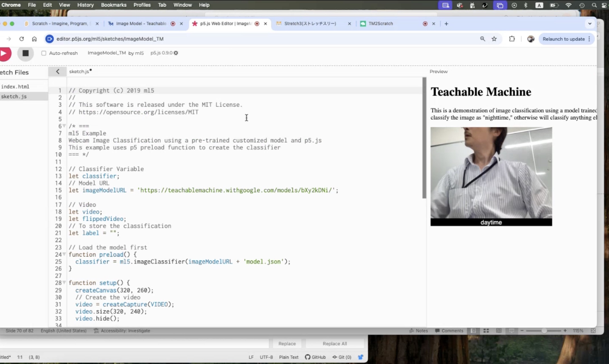Viewport: 609px width, 364px height.
Task: Click the Wi-Fi status icon
Action: [568, 5]
